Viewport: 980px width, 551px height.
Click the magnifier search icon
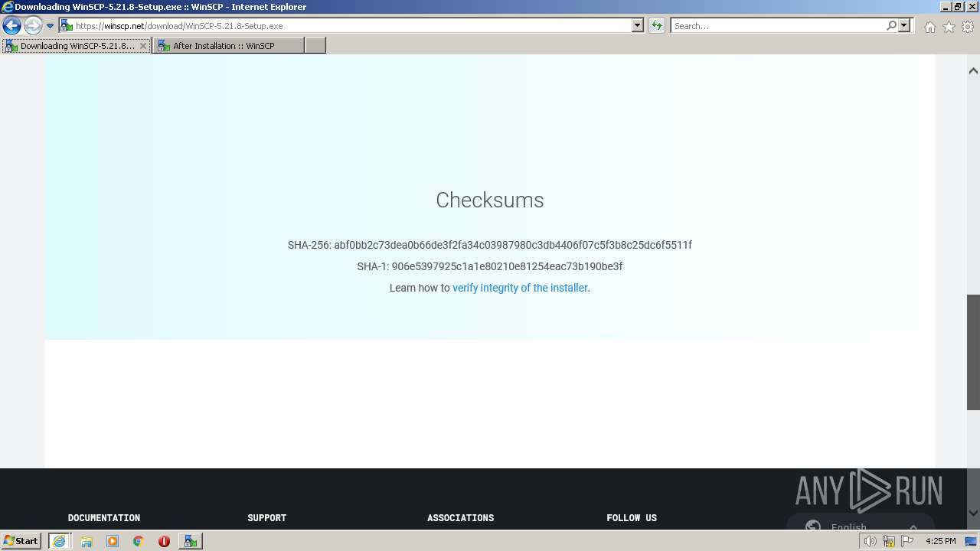pos(891,25)
